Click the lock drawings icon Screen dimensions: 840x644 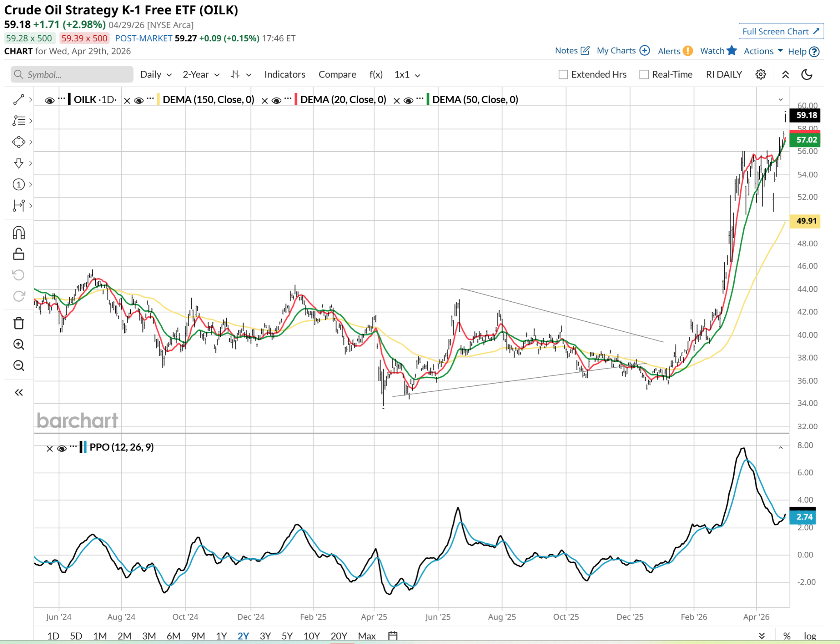[18, 254]
